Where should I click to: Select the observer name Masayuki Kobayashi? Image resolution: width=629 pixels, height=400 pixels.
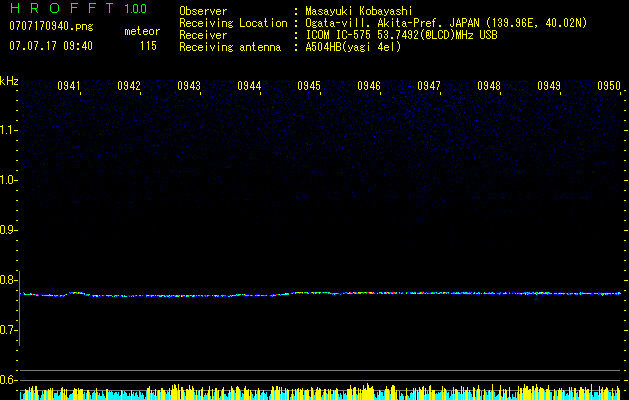tap(359, 11)
